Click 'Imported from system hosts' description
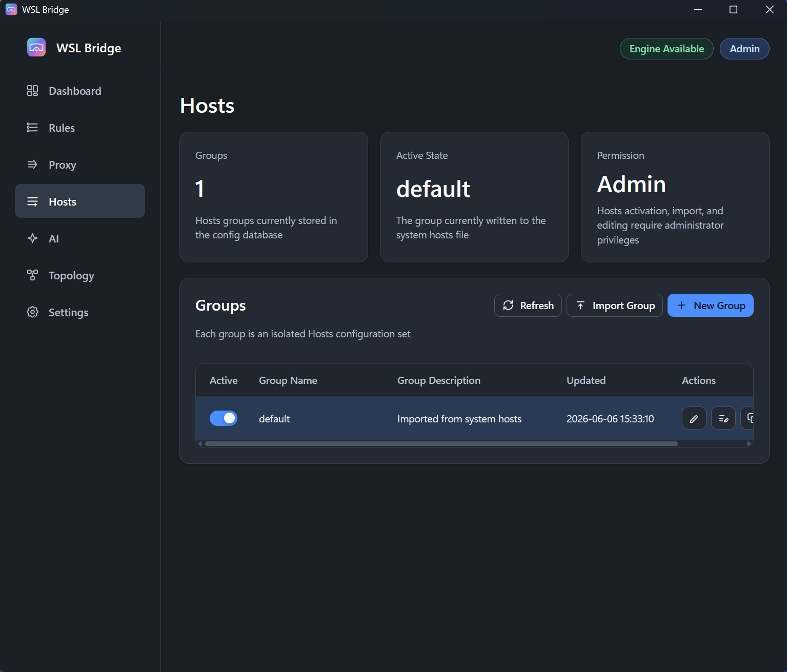 (459, 419)
